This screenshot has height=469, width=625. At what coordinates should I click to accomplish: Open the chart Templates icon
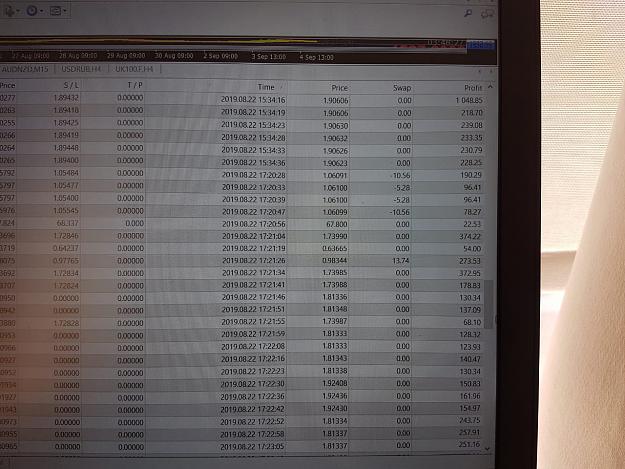(x=55, y=11)
